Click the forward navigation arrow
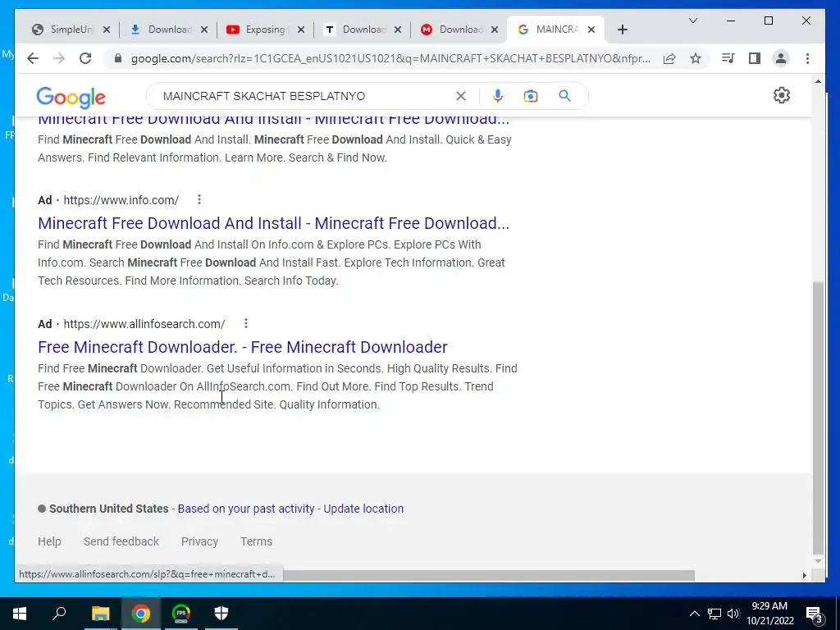 (x=59, y=58)
